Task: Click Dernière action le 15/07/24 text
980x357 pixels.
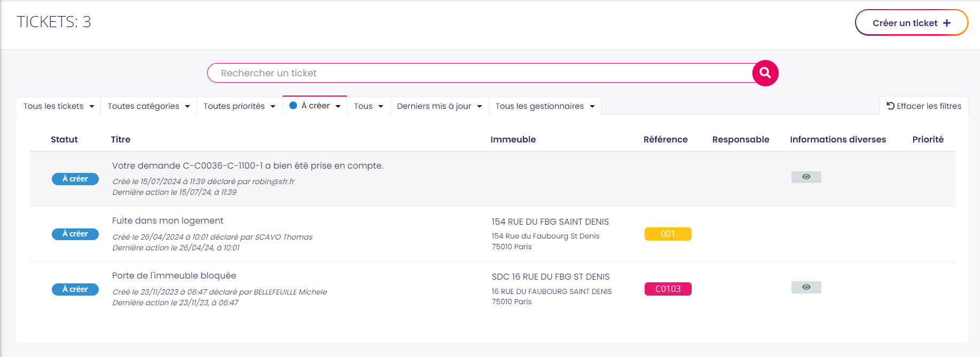Action: pos(174,192)
